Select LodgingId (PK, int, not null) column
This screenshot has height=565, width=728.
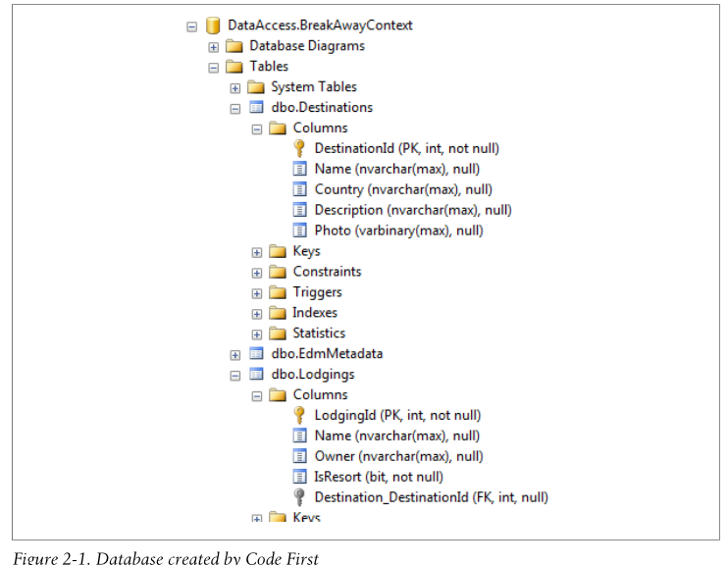tap(397, 416)
